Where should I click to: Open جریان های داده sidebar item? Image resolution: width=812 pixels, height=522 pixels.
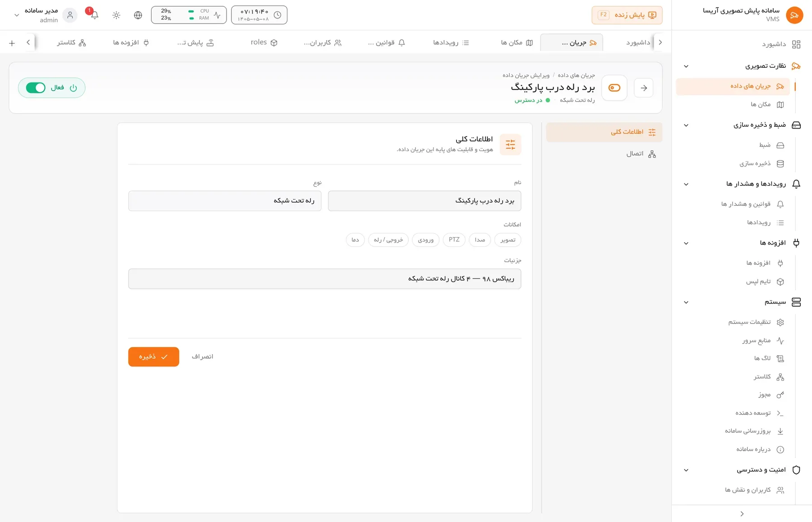pyautogui.click(x=733, y=86)
